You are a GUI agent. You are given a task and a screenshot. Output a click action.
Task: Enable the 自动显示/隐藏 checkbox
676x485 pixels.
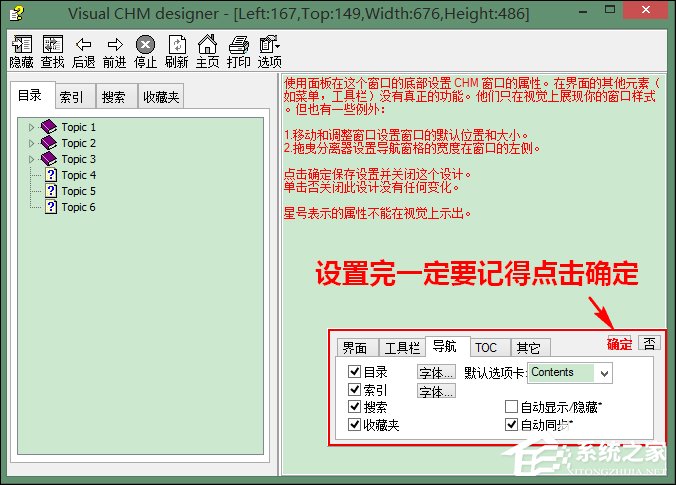click(x=511, y=407)
